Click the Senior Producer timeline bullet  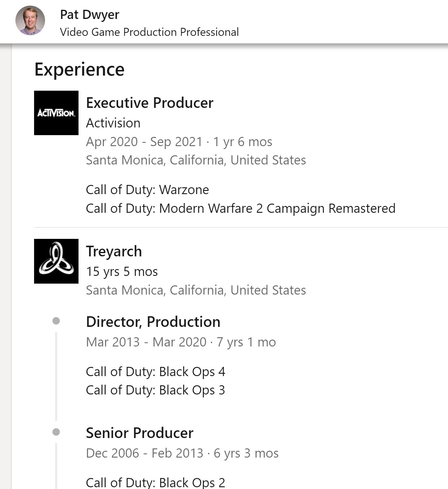point(56,432)
